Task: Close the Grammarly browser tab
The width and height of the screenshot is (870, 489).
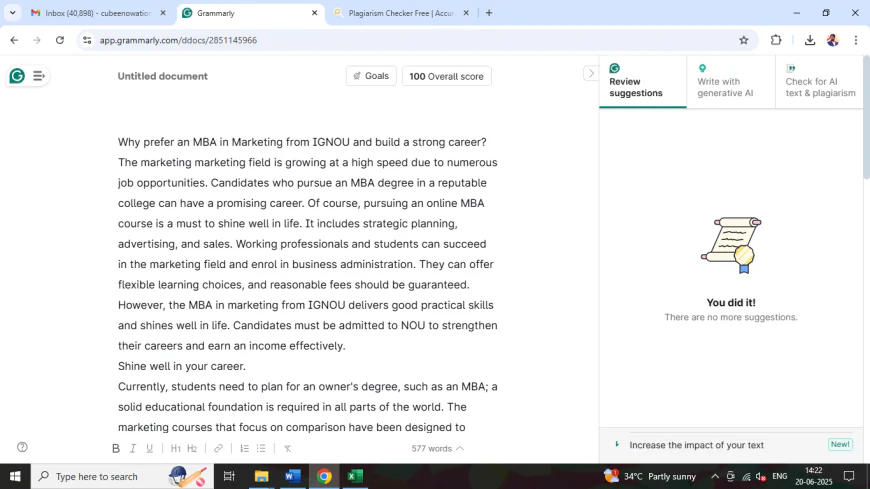Action: [315, 13]
